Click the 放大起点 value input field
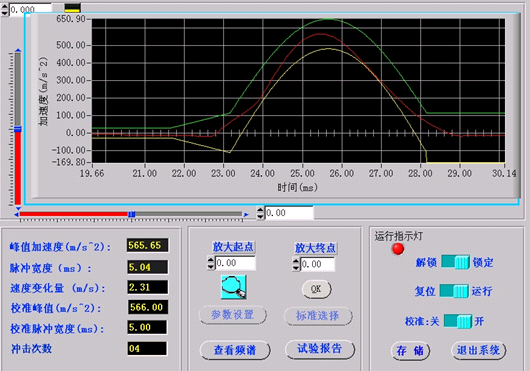 pyautogui.click(x=235, y=263)
